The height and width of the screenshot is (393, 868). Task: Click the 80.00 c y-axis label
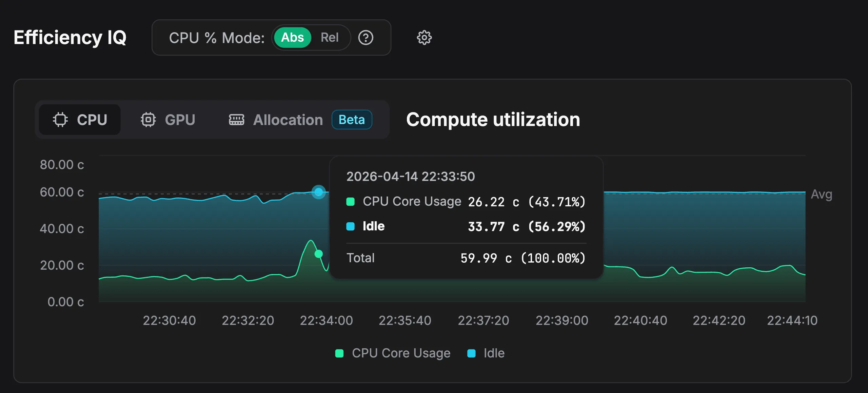[62, 165]
